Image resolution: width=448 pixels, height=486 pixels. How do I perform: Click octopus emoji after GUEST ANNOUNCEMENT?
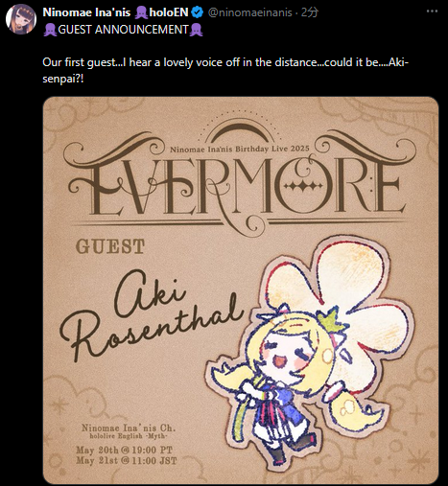[x=196, y=30]
